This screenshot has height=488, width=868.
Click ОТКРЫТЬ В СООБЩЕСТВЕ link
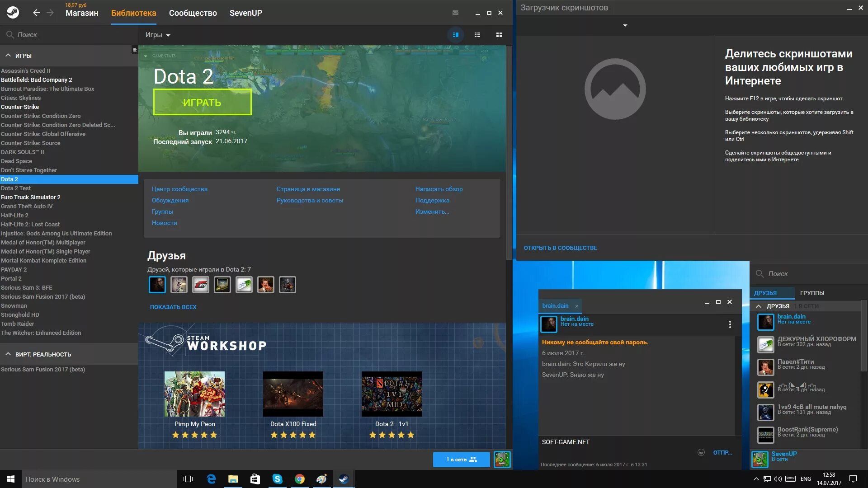(x=560, y=248)
